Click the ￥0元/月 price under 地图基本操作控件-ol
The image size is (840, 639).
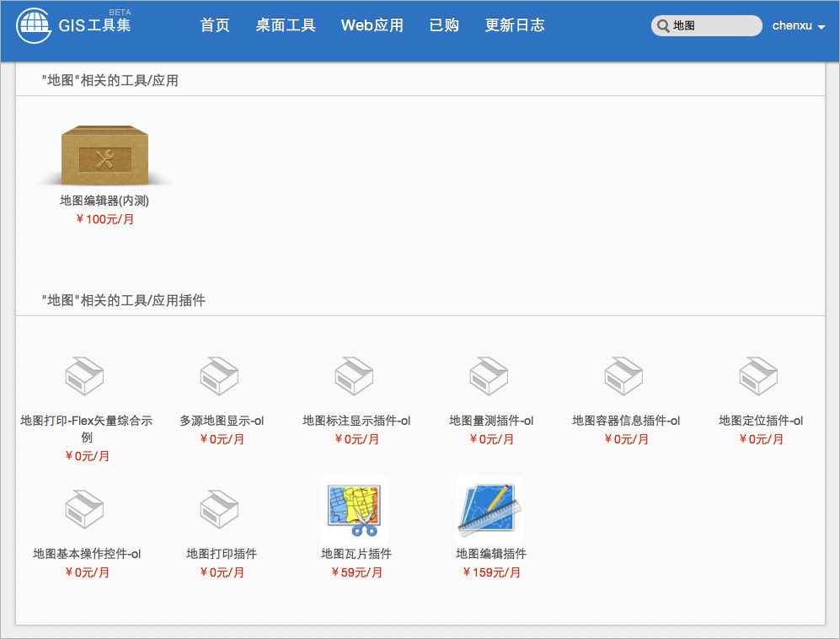87,572
